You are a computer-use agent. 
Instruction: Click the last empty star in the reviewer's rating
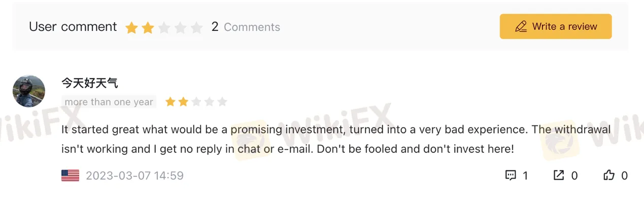(x=222, y=102)
